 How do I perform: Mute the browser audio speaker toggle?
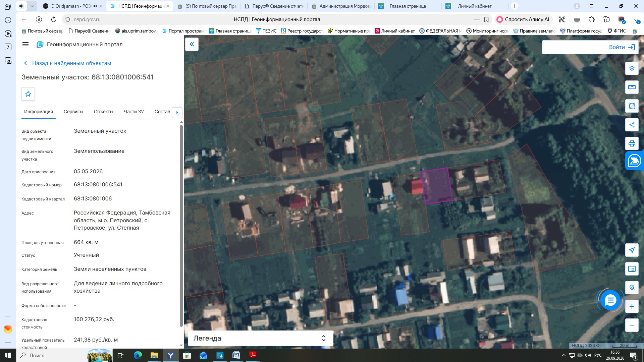(x=21, y=6)
